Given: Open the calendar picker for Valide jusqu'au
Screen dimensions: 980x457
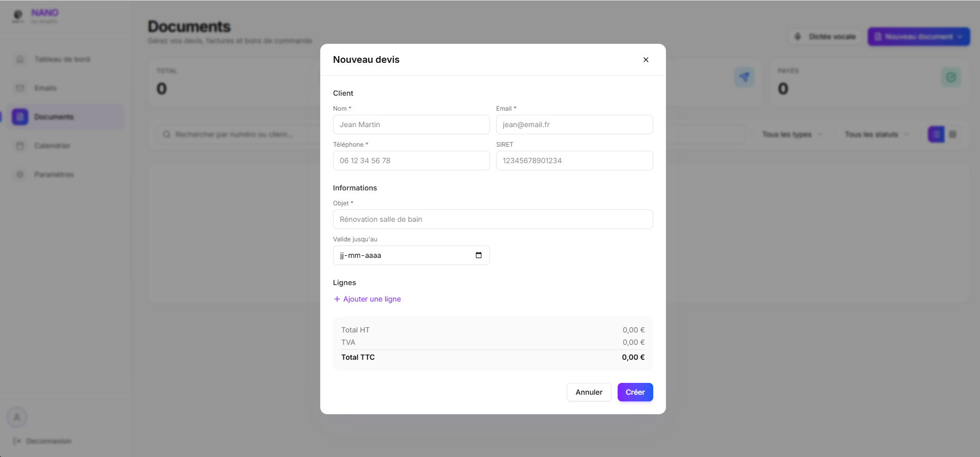Looking at the screenshot, I should pos(478,255).
